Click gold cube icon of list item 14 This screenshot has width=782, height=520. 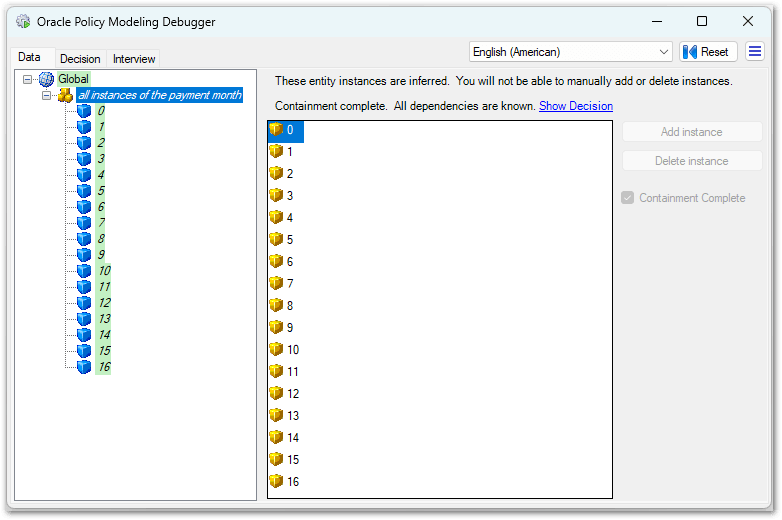(x=276, y=437)
